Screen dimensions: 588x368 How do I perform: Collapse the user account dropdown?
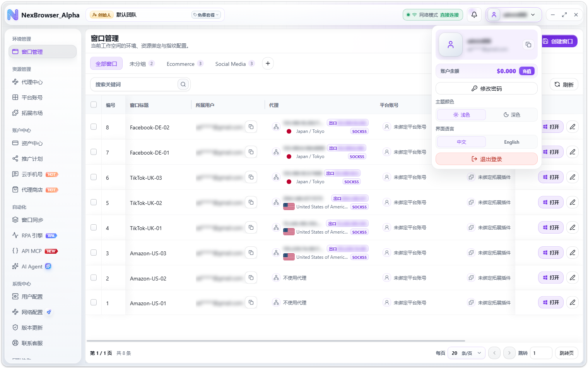click(x=514, y=15)
